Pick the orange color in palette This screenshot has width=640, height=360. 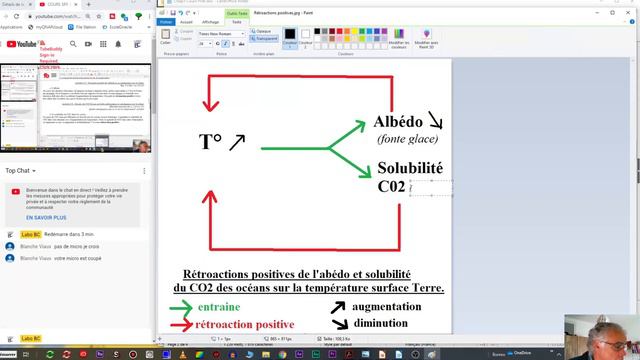[347, 31]
